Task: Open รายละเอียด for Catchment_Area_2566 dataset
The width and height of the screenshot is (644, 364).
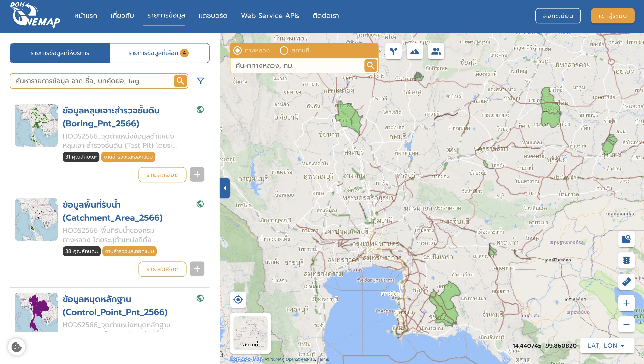Action: 162,269
